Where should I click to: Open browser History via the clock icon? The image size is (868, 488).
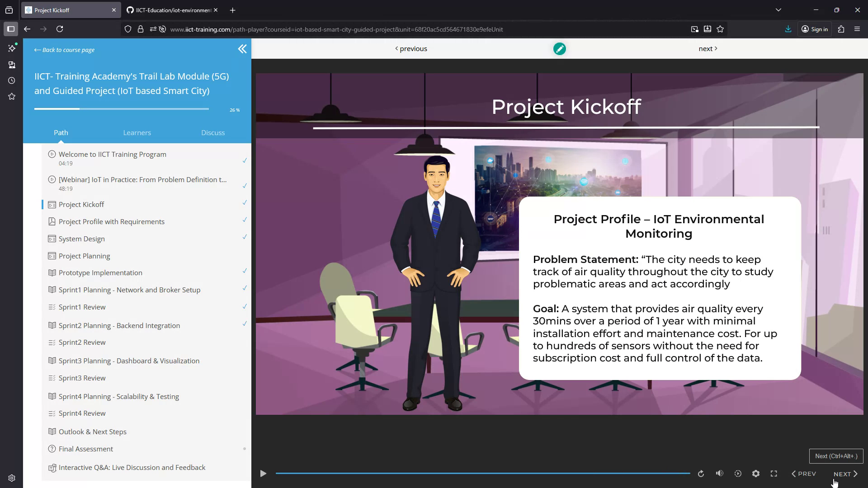pyautogui.click(x=11, y=80)
